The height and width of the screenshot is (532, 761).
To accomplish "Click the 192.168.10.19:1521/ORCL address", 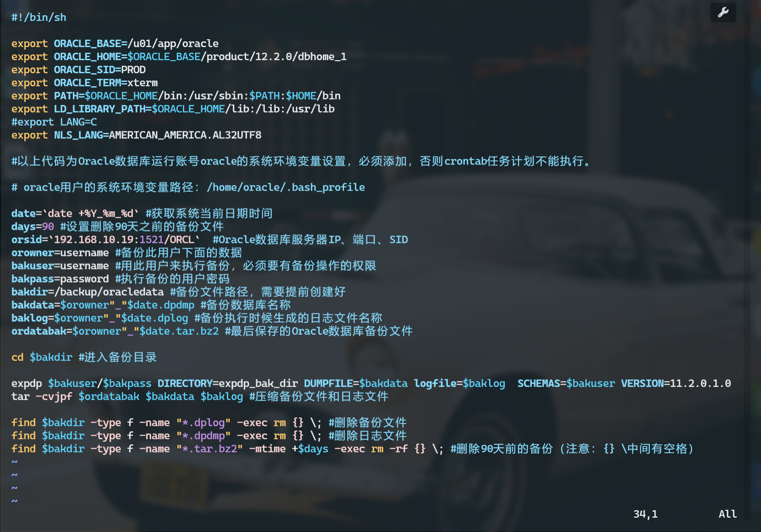I will 124,239.
